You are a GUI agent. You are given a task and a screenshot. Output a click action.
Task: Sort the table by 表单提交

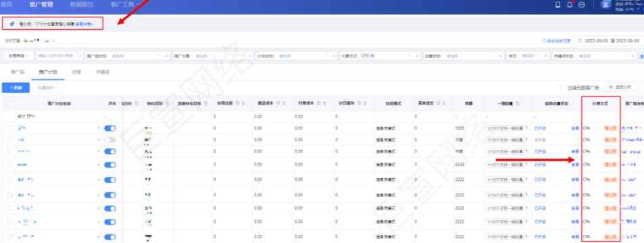click(x=445, y=103)
